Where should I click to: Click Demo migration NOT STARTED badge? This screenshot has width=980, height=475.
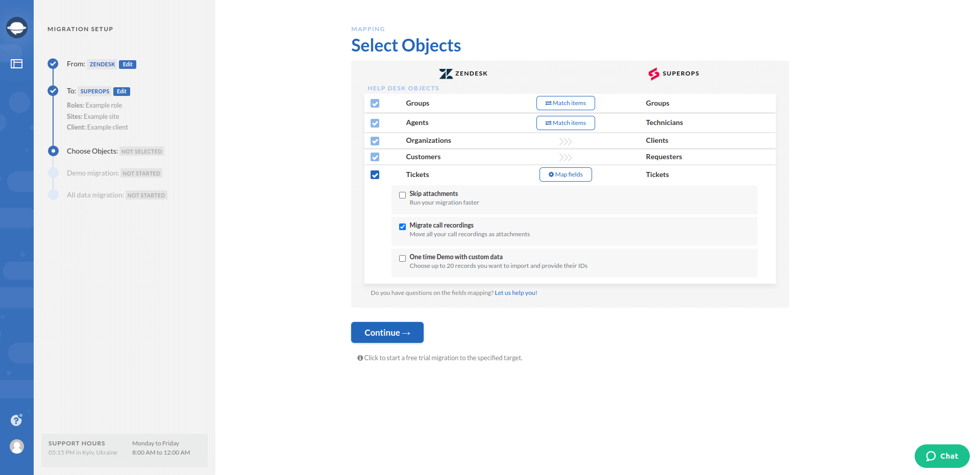141,173
